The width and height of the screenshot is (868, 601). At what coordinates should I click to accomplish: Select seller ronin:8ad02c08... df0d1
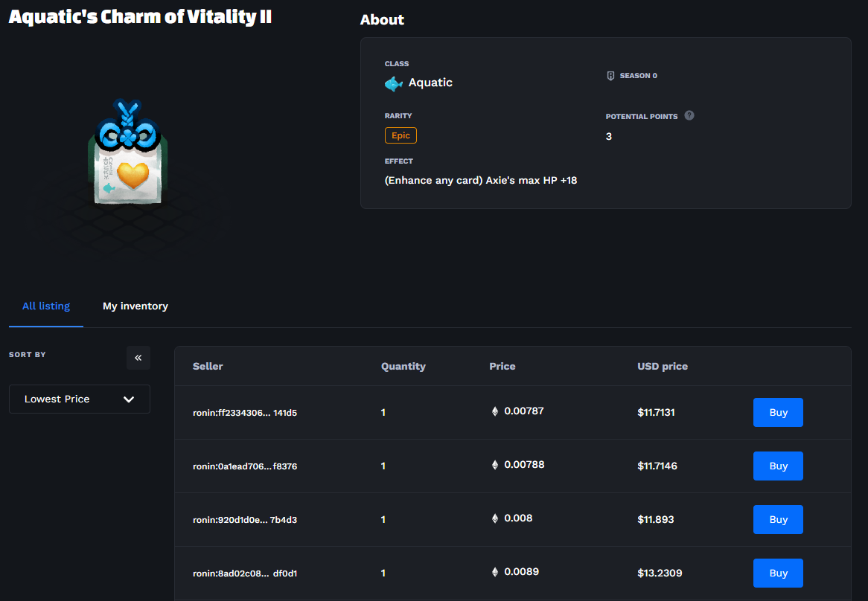(x=245, y=574)
